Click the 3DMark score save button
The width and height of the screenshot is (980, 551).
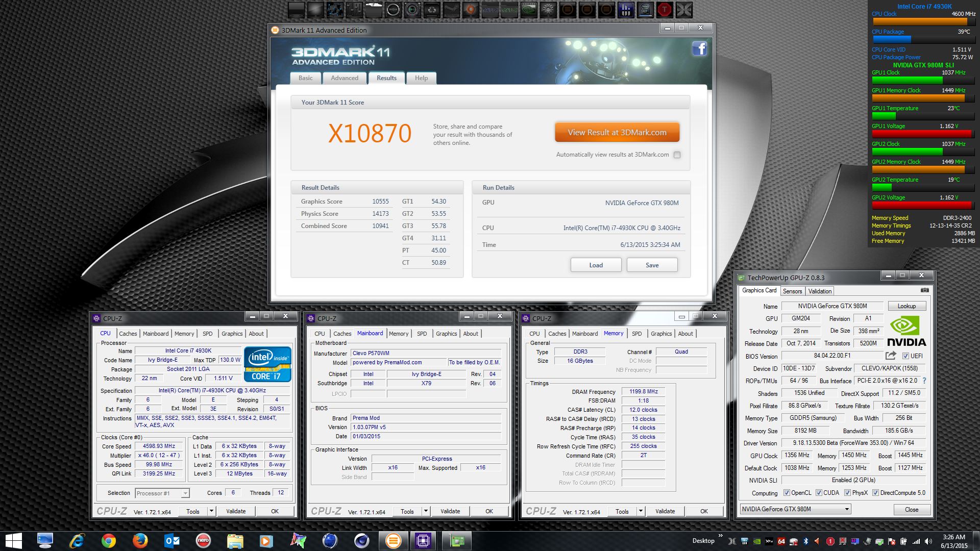652,265
